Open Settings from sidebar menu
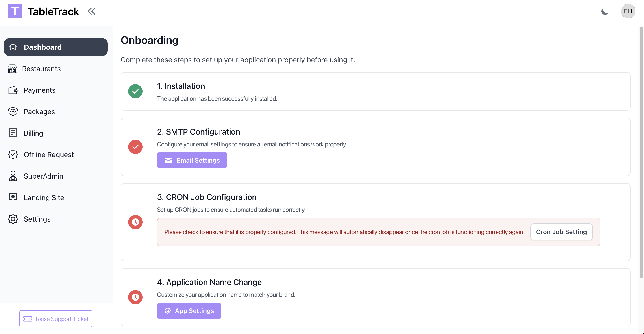644x334 pixels. click(37, 219)
